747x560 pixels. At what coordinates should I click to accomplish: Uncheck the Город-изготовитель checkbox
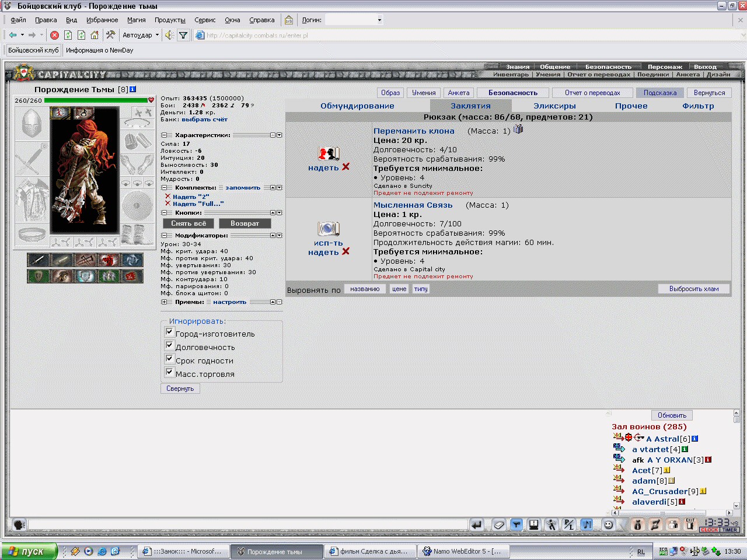[x=169, y=332]
